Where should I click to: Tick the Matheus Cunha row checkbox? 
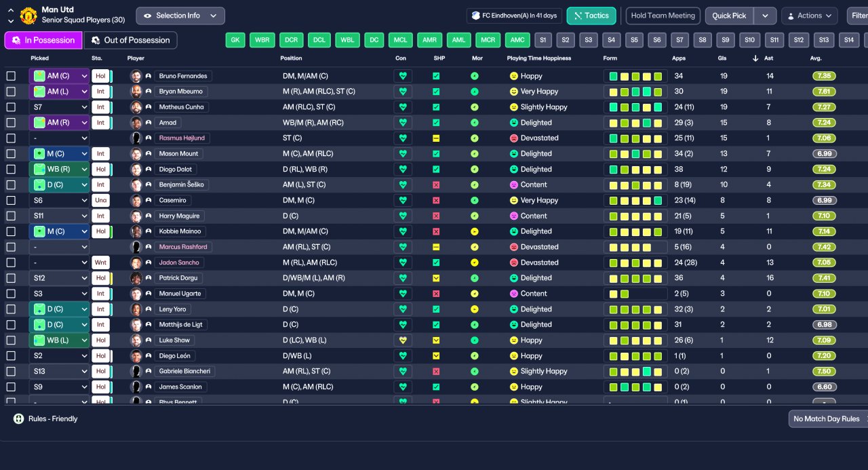tap(11, 107)
